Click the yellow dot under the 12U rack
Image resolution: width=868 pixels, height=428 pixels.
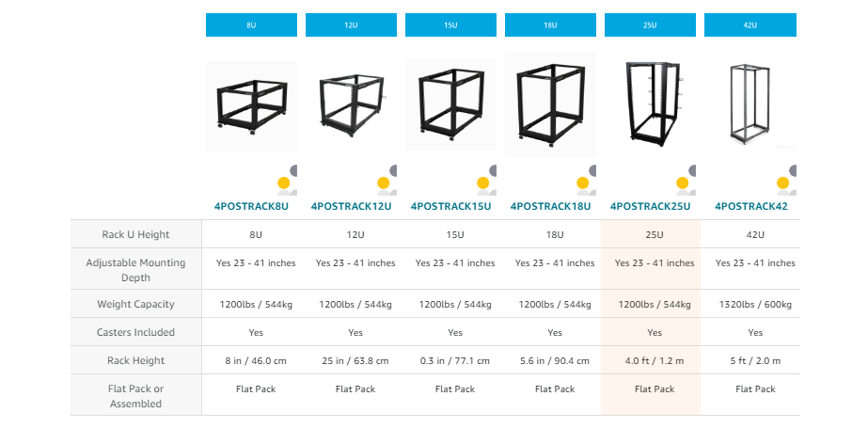tap(384, 184)
